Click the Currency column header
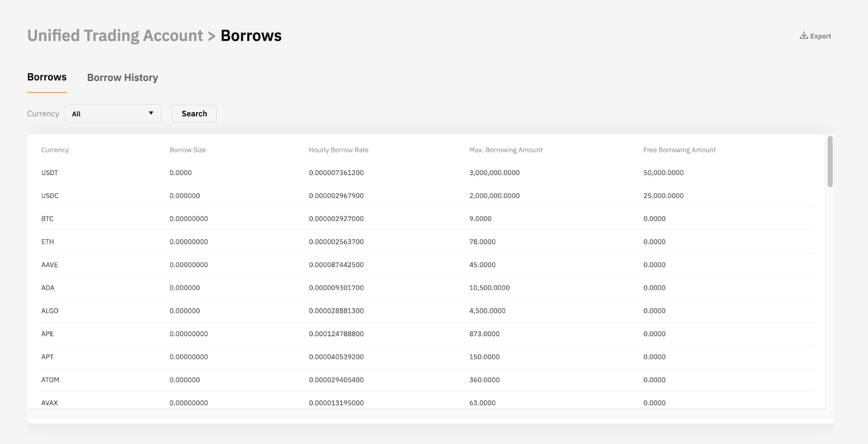Viewport: 868px width, 444px height. tap(55, 150)
